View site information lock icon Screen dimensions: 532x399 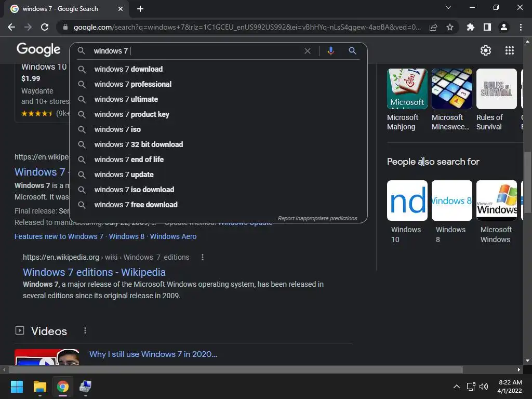[65, 27]
